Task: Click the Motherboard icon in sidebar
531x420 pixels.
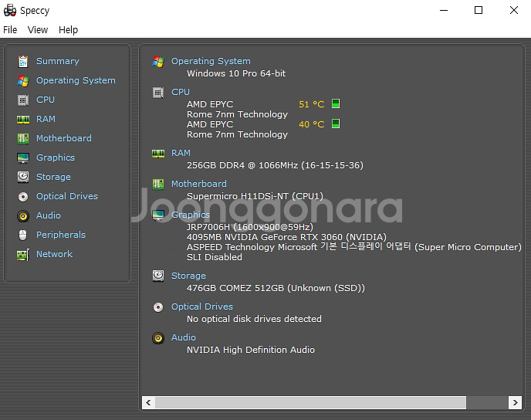Action: pyautogui.click(x=23, y=138)
